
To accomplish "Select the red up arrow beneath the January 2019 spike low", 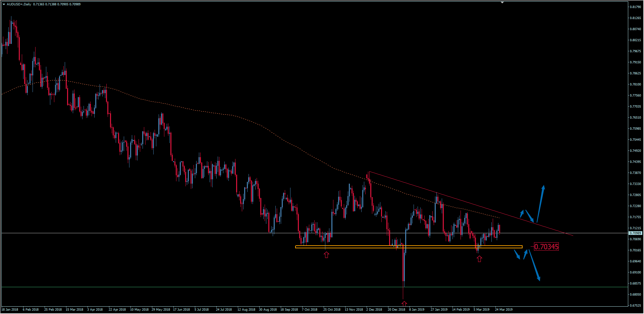I will 404,304.
